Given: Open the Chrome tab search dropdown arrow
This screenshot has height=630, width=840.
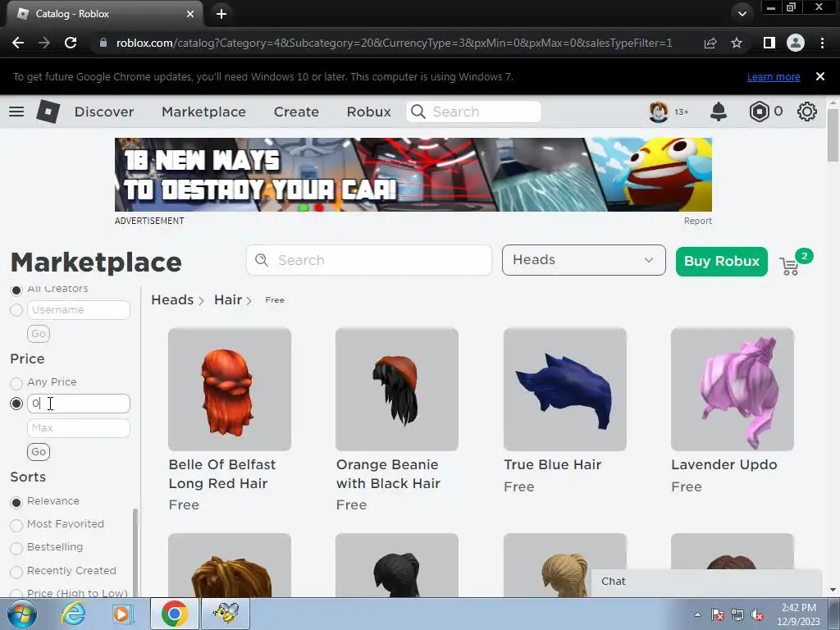Looking at the screenshot, I should pyautogui.click(x=742, y=14).
